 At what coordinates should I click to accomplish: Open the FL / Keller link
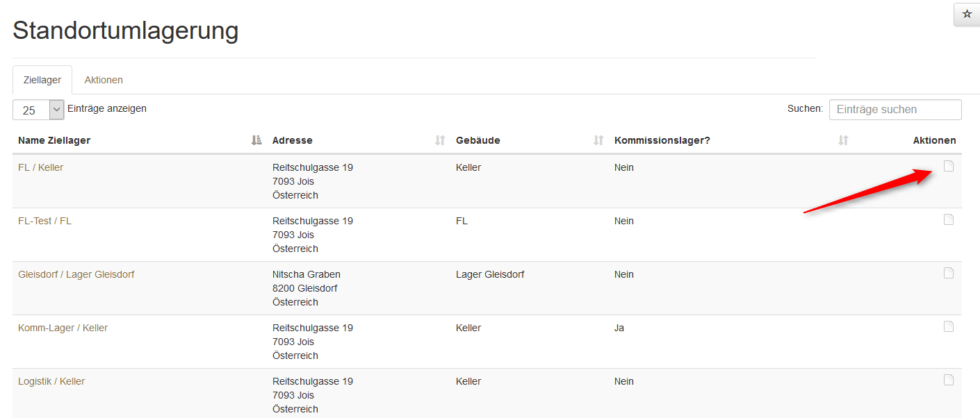point(40,167)
